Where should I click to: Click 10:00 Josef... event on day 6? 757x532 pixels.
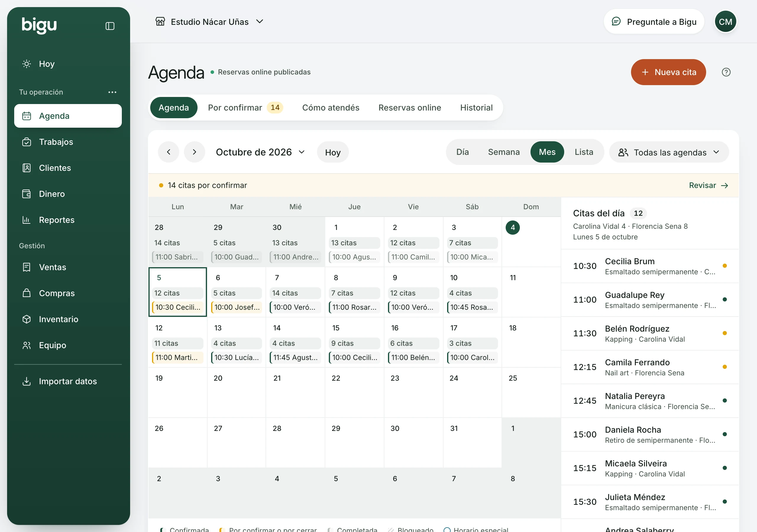click(x=236, y=307)
